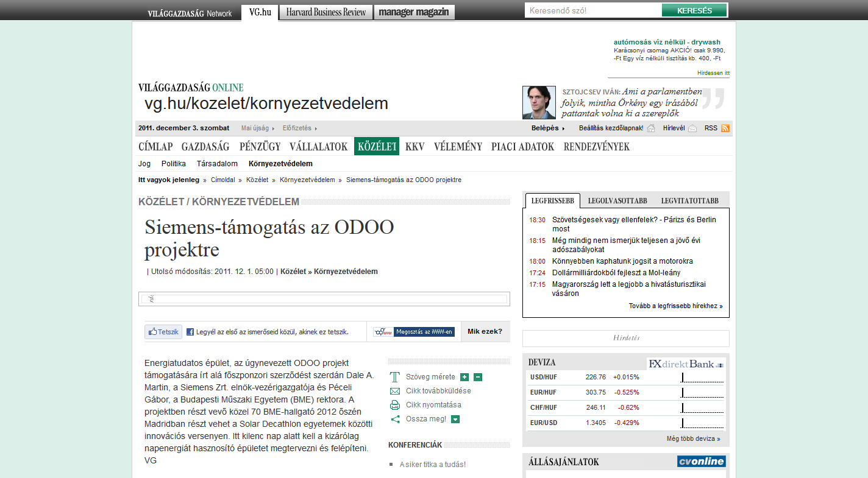Viewport: 868px width, 478px height.
Task: Click the Sztojcsev Iván author portrait photo
Action: coord(539,102)
